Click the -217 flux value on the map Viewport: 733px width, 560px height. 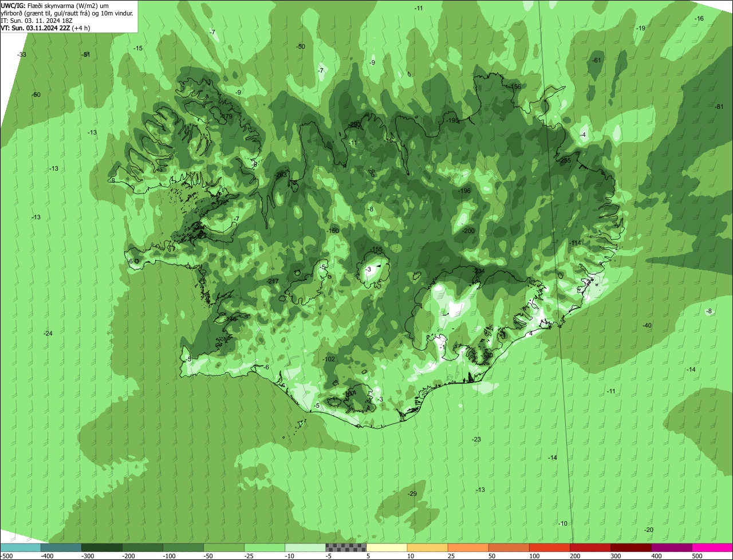click(x=273, y=281)
